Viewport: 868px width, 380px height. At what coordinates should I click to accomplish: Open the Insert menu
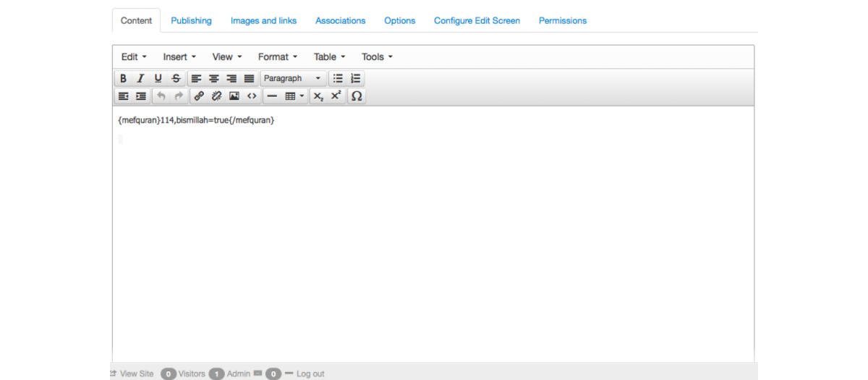[179, 56]
